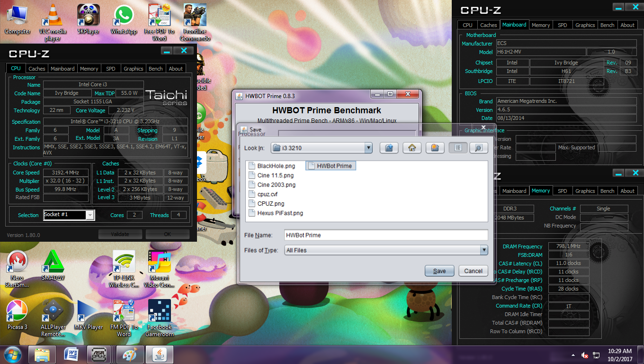Select the Picasa 3 desktop shortcut
Screen dimensions: 644x364
point(18,315)
